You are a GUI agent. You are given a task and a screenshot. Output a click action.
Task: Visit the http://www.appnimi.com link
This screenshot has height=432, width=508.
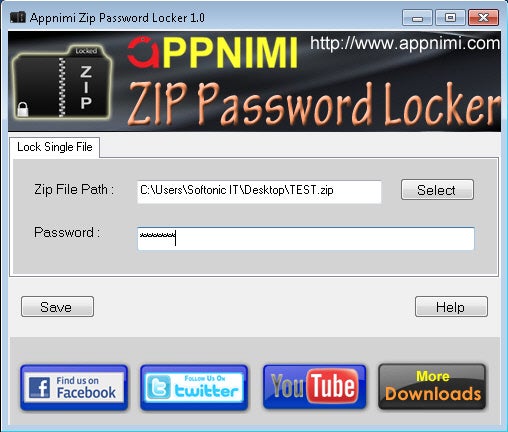[405, 43]
